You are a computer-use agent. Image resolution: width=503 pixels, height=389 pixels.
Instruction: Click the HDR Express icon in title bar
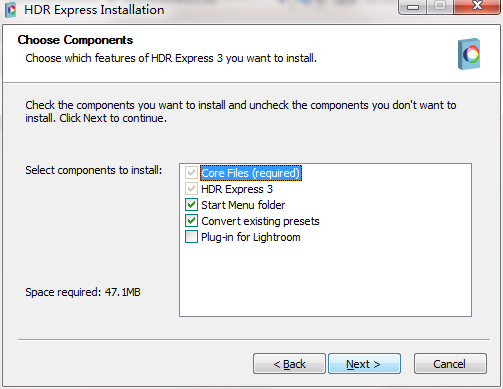pyautogui.click(x=11, y=10)
